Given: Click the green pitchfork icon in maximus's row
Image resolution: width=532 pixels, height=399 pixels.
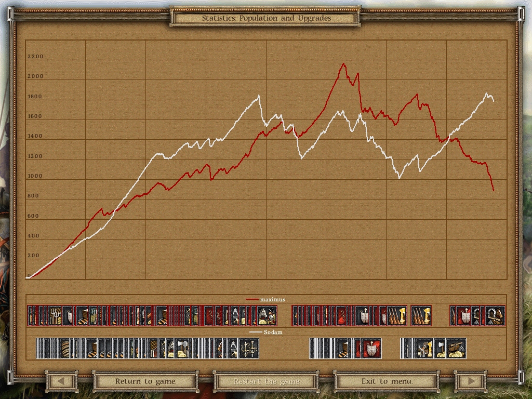Looking at the screenshot, I should 92,315.
